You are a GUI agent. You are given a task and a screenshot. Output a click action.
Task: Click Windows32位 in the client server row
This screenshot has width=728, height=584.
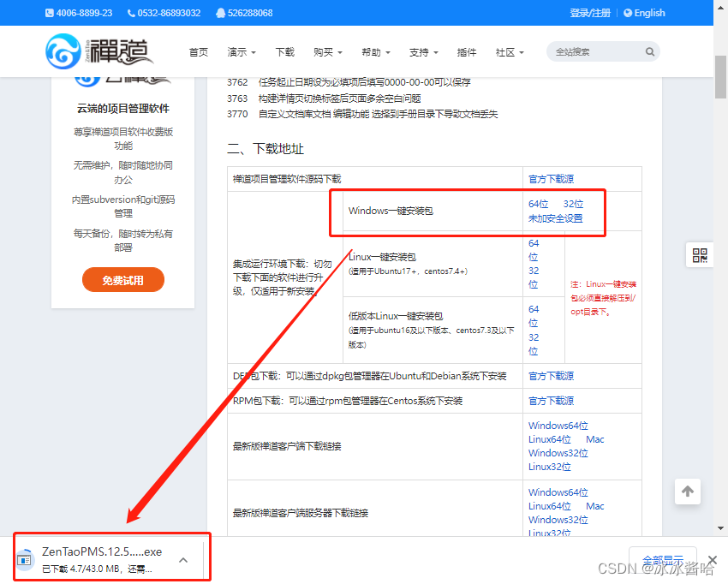pos(558,520)
